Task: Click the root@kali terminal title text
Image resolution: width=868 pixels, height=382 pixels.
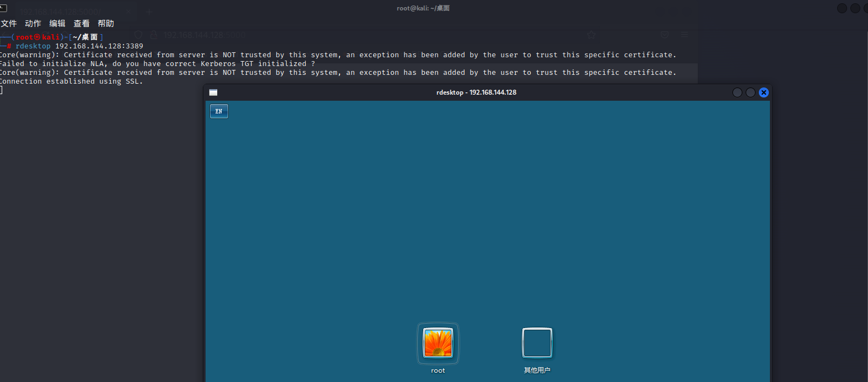Action: tap(423, 8)
